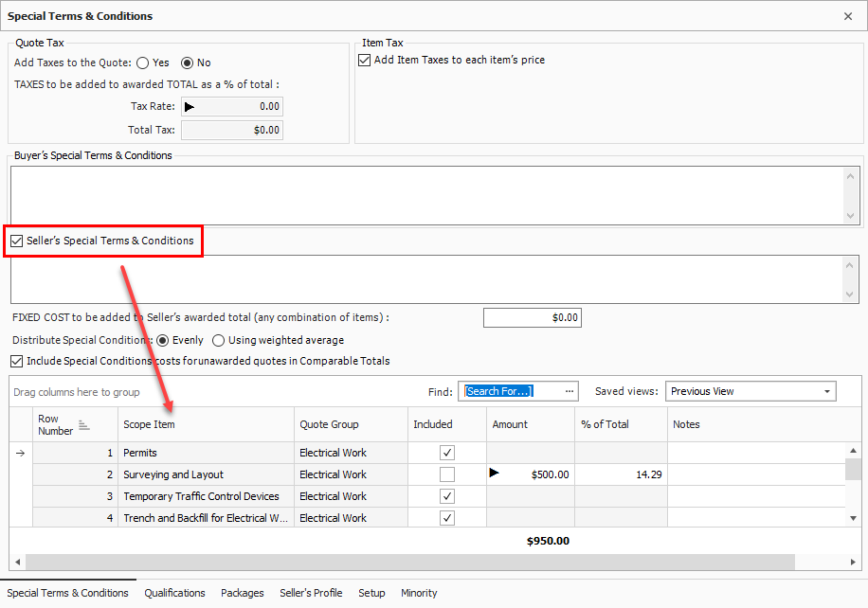The height and width of the screenshot is (608, 868).
Task: Select Yes for Add Taxes to Quote
Action: tap(143, 63)
